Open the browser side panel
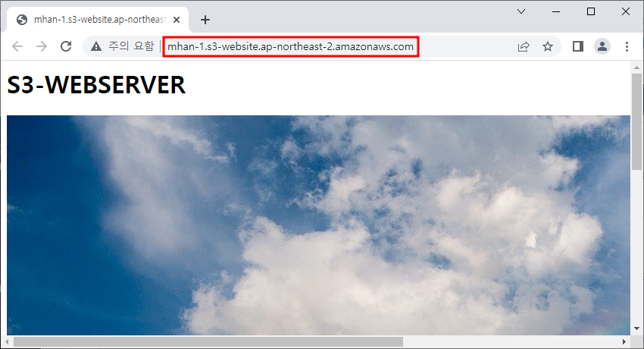The image size is (644, 349). 578,46
